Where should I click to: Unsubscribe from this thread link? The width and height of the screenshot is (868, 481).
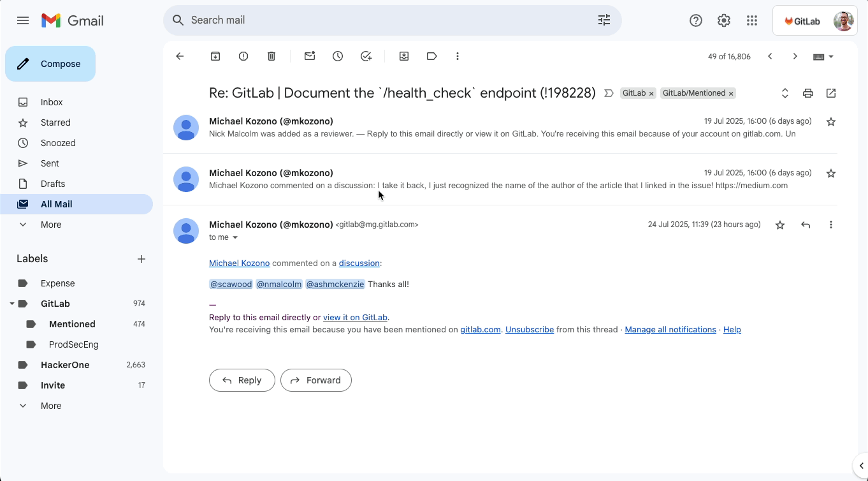530,330
